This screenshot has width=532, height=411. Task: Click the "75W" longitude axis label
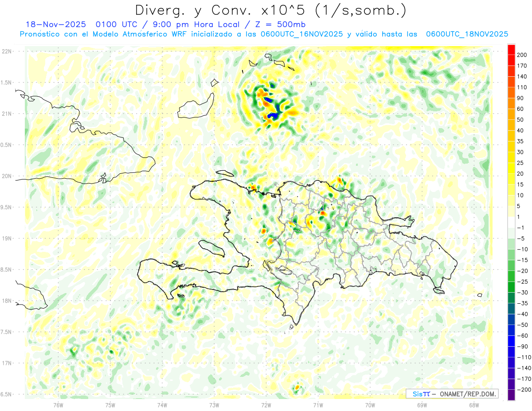tap(110, 405)
